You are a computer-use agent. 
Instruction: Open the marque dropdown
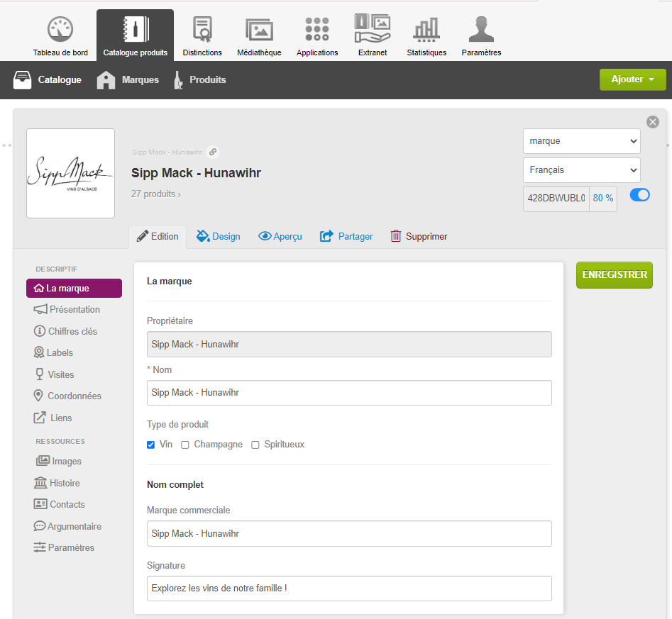(x=582, y=141)
